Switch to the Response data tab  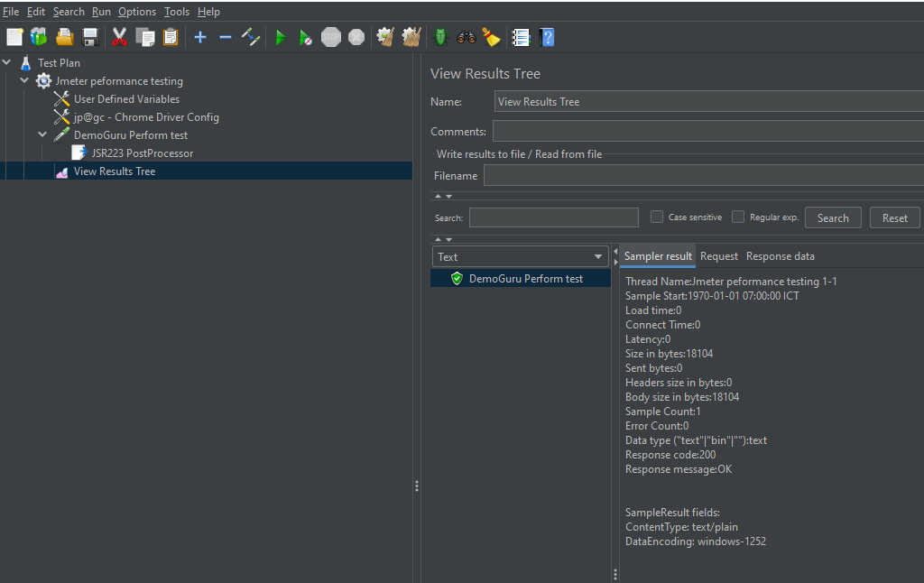pyautogui.click(x=780, y=256)
